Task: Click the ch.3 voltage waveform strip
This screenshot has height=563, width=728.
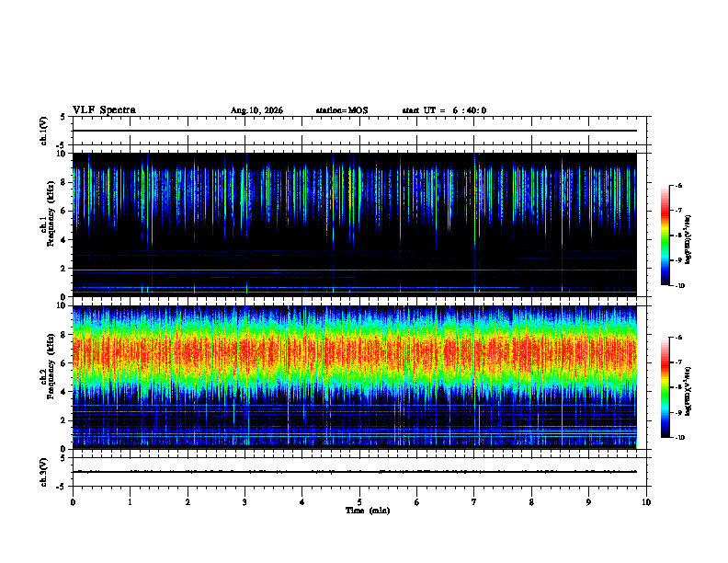Action: click(x=359, y=472)
